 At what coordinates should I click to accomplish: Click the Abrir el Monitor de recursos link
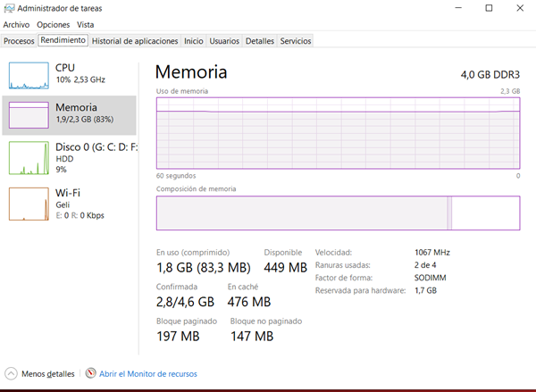pos(147,373)
